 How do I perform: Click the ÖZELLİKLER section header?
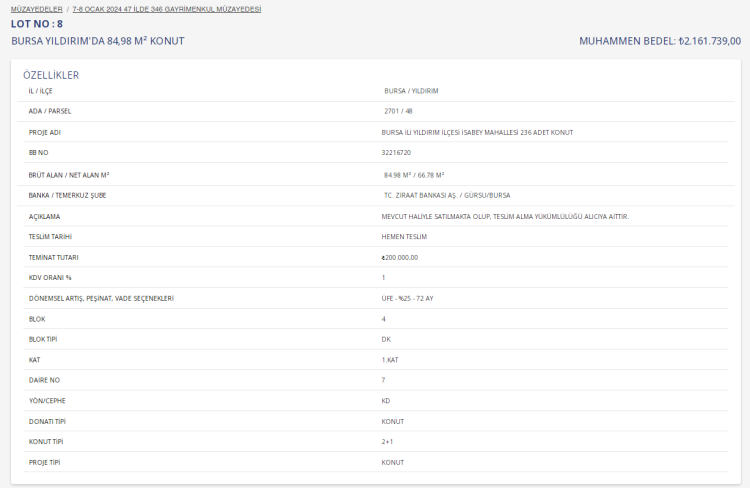point(51,75)
